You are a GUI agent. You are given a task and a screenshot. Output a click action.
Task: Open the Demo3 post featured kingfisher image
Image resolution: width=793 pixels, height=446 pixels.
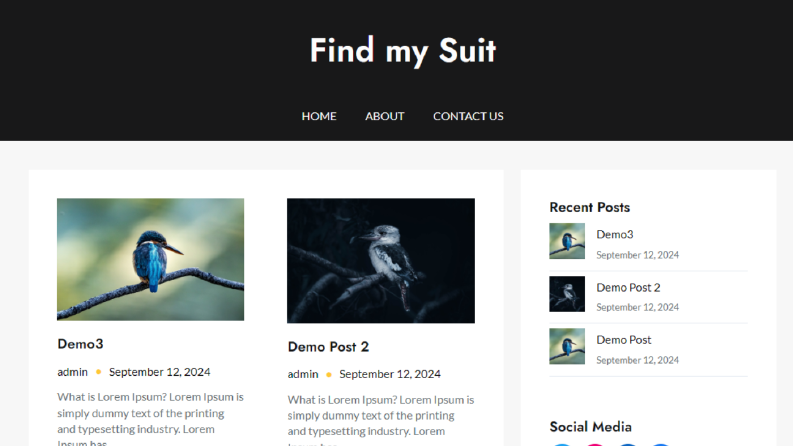tap(150, 259)
